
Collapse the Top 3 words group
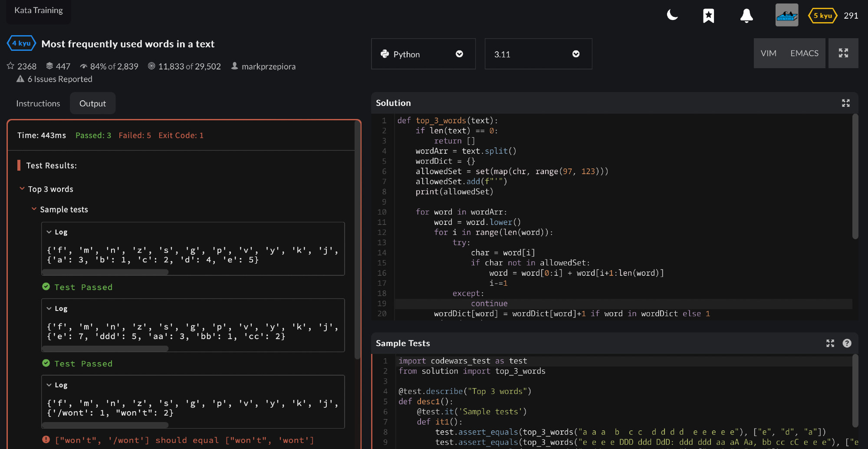pyautogui.click(x=22, y=188)
